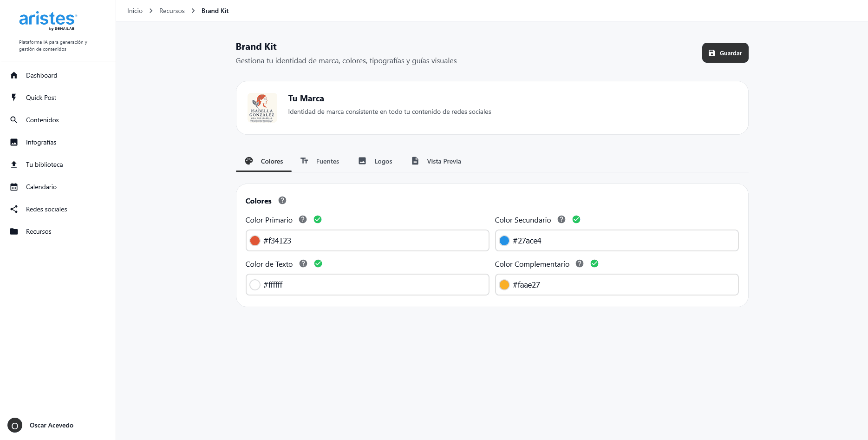Screen dimensions: 868x440
Task: Open the red primary color swatch
Action: point(255,241)
